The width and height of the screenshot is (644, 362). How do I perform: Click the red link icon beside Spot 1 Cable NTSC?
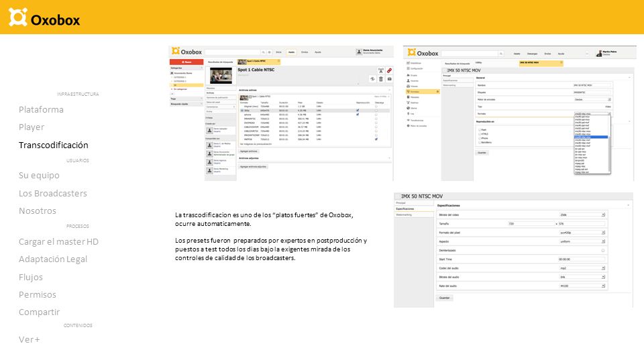(389, 70)
